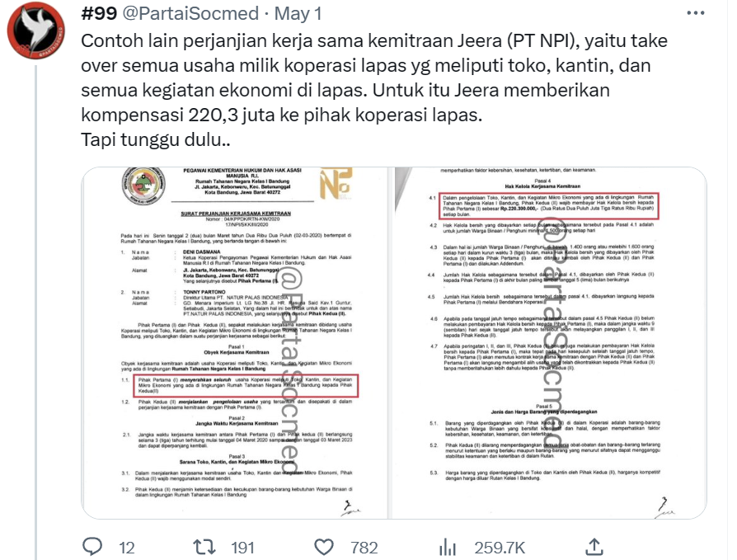Click the 191 retweets count
Viewport: 737px width, 560px height.
coord(242,548)
